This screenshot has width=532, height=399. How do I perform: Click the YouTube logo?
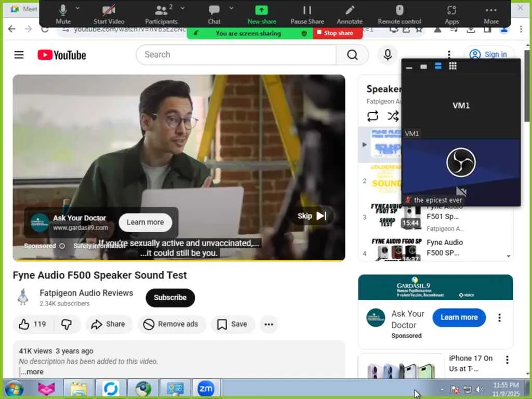pyautogui.click(x=62, y=55)
